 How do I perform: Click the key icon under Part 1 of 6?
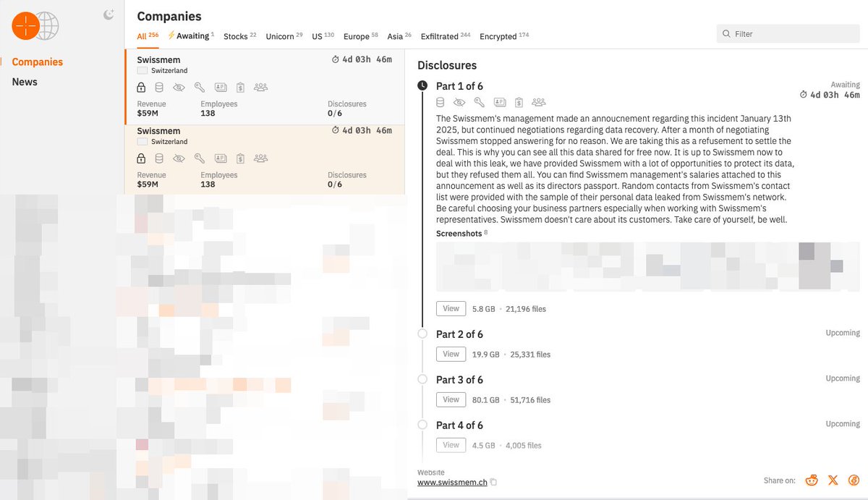point(480,103)
